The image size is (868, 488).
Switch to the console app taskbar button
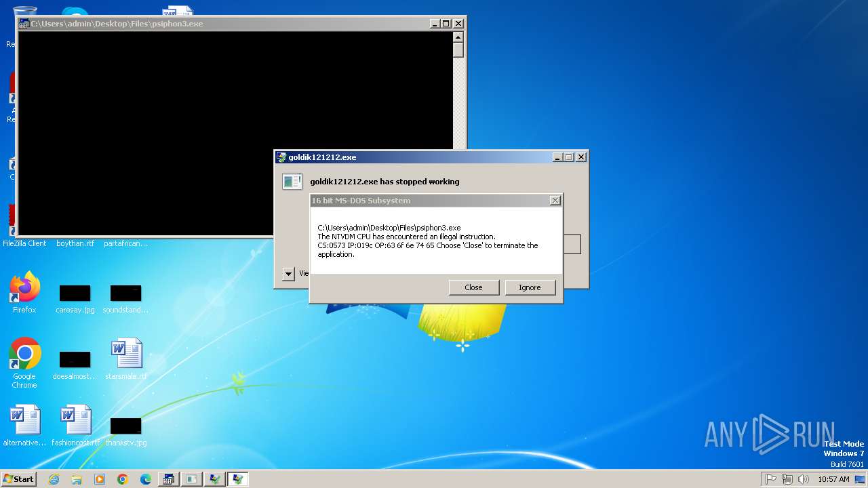(169, 479)
